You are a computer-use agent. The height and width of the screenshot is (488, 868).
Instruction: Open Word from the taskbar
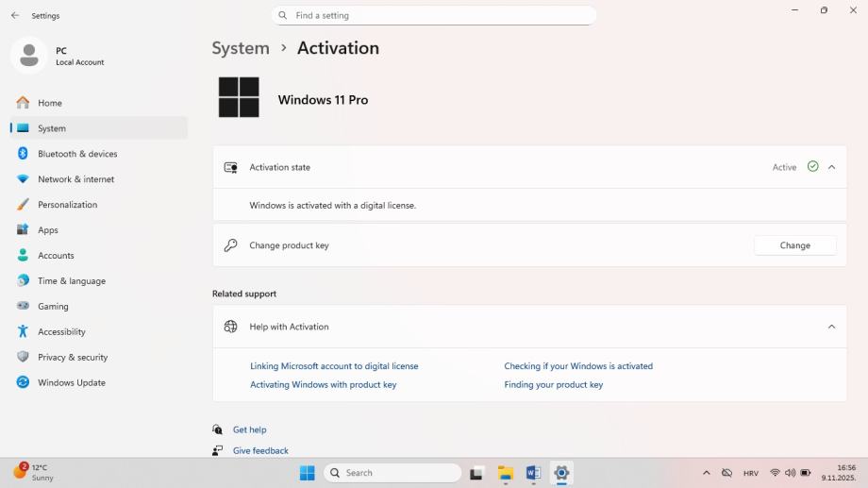tap(533, 473)
